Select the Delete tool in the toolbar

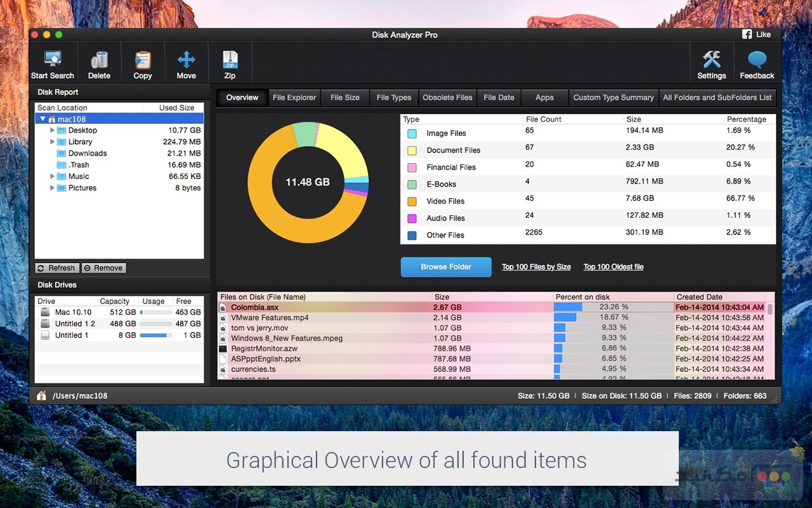(99, 62)
